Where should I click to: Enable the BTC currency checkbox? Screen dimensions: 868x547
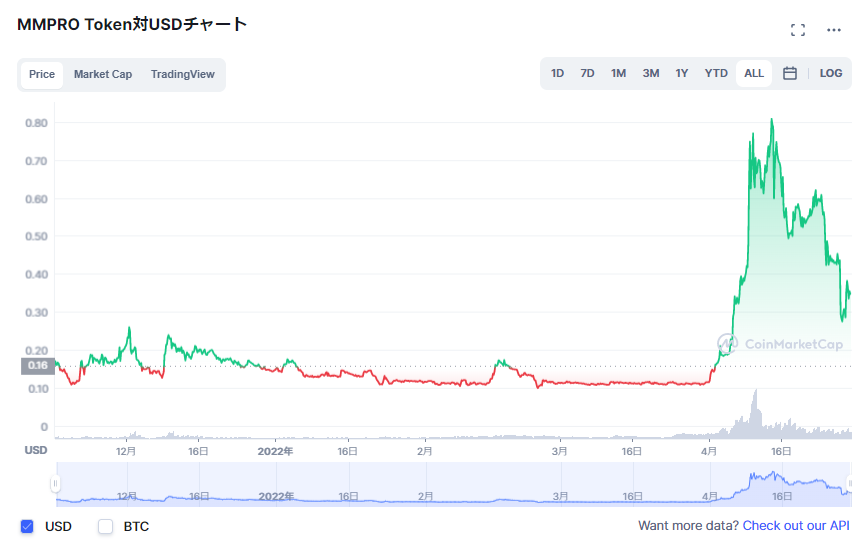105,527
